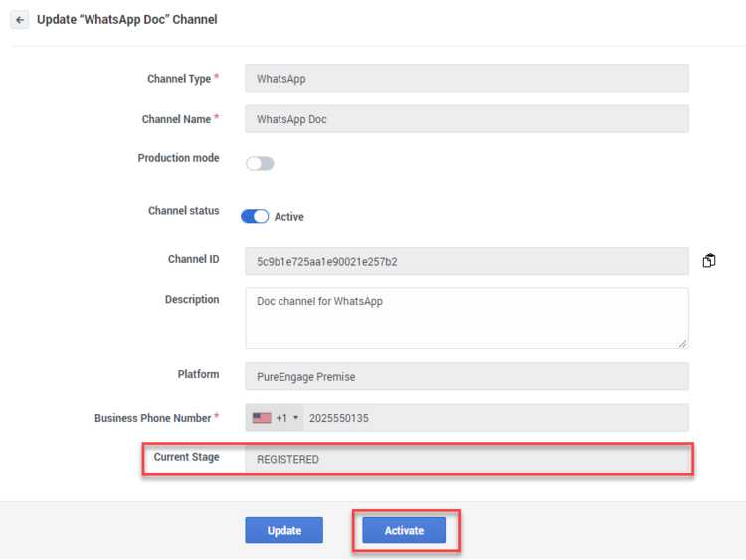
Task: Grab the Description box resize handle
Action: click(x=682, y=343)
